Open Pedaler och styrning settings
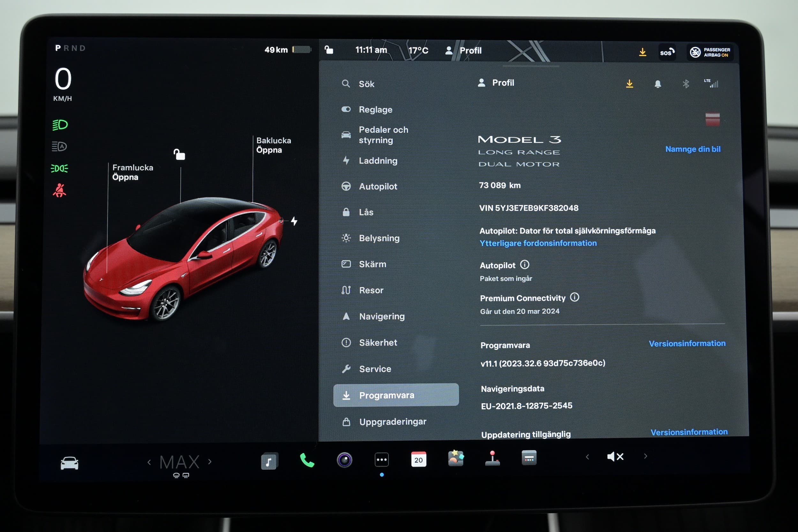The height and width of the screenshot is (532, 798). (375, 135)
